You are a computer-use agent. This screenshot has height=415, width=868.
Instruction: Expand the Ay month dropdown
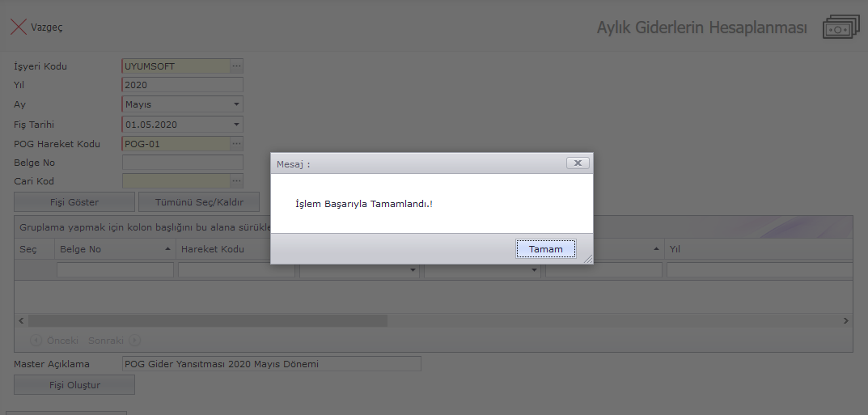236,104
